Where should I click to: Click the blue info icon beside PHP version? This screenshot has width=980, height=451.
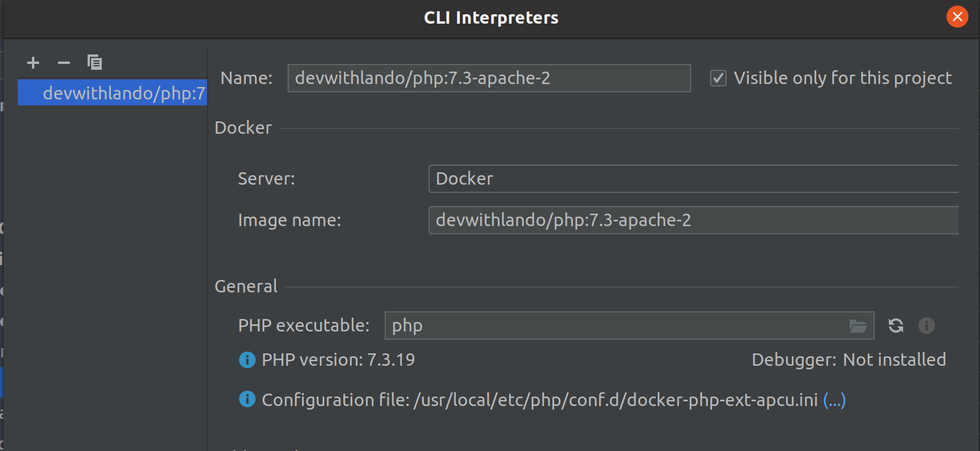point(247,360)
